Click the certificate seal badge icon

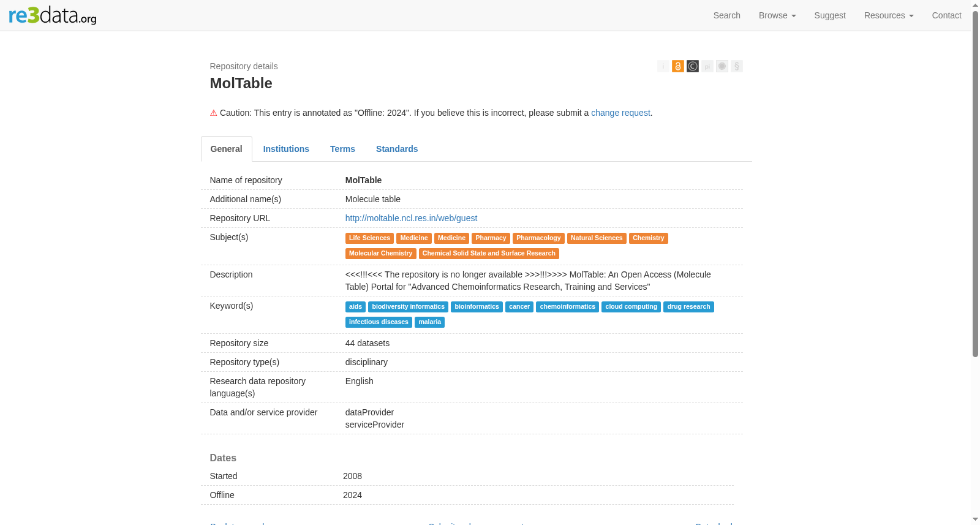722,66
